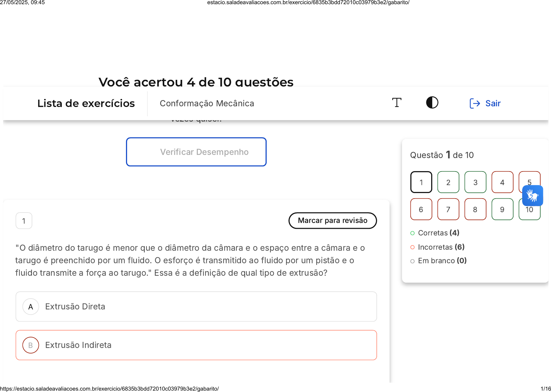Open question 4 in the navigator
The image size is (551, 392).
[502, 182]
